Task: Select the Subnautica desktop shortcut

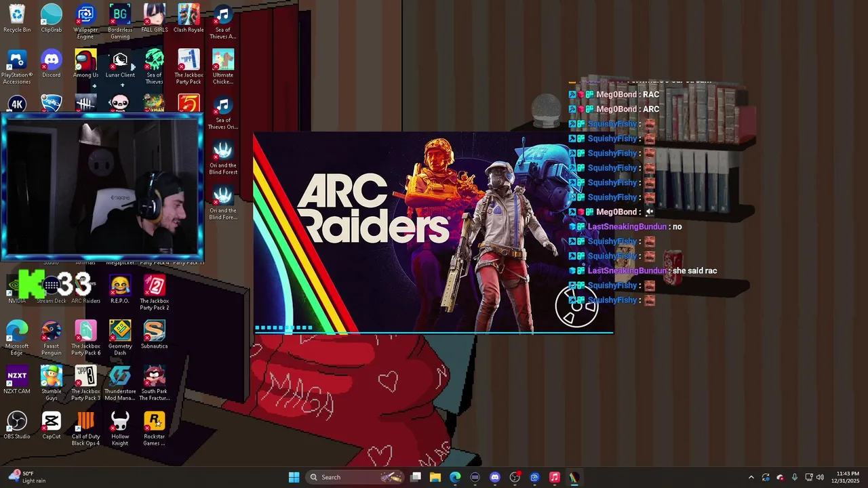Action: pyautogui.click(x=155, y=335)
